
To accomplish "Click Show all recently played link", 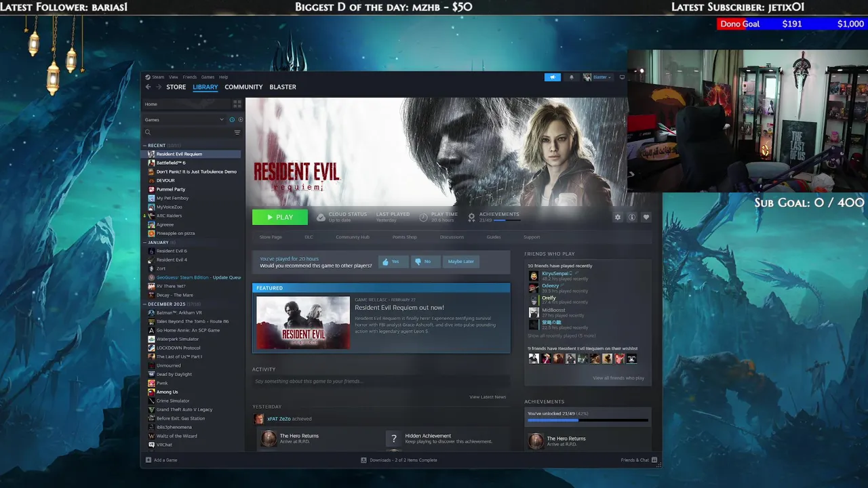I will pyautogui.click(x=562, y=336).
